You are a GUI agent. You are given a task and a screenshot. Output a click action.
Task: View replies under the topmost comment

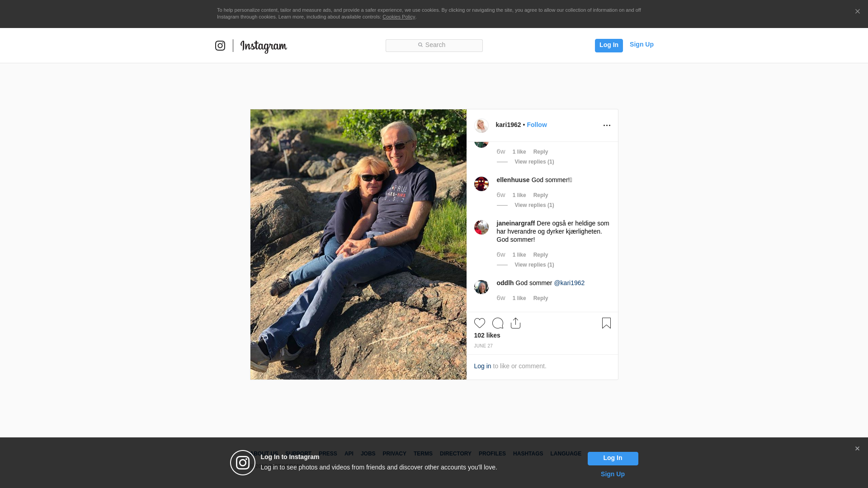[x=534, y=162]
